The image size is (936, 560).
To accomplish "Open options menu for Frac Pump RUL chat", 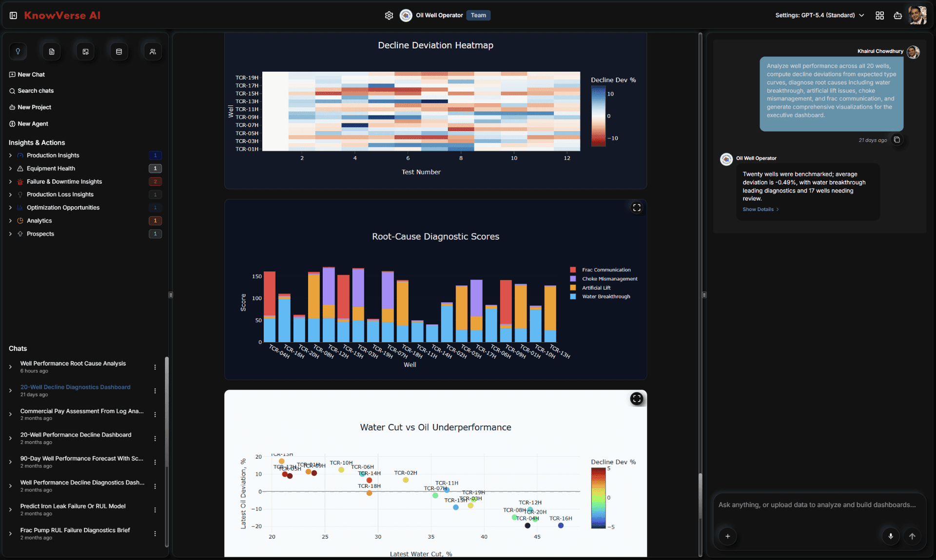I will pyautogui.click(x=155, y=534).
